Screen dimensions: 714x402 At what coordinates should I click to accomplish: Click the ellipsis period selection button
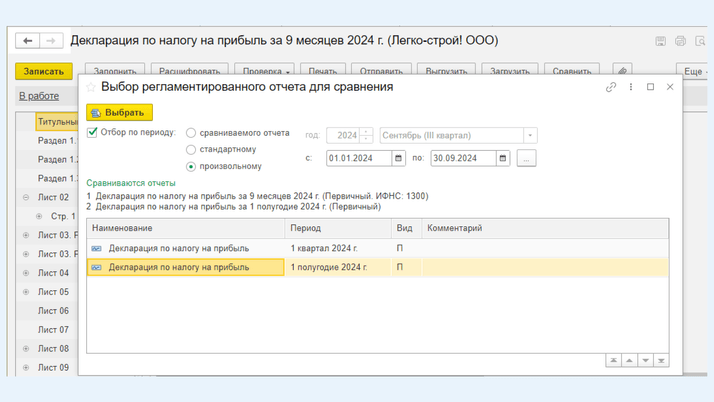coord(526,158)
